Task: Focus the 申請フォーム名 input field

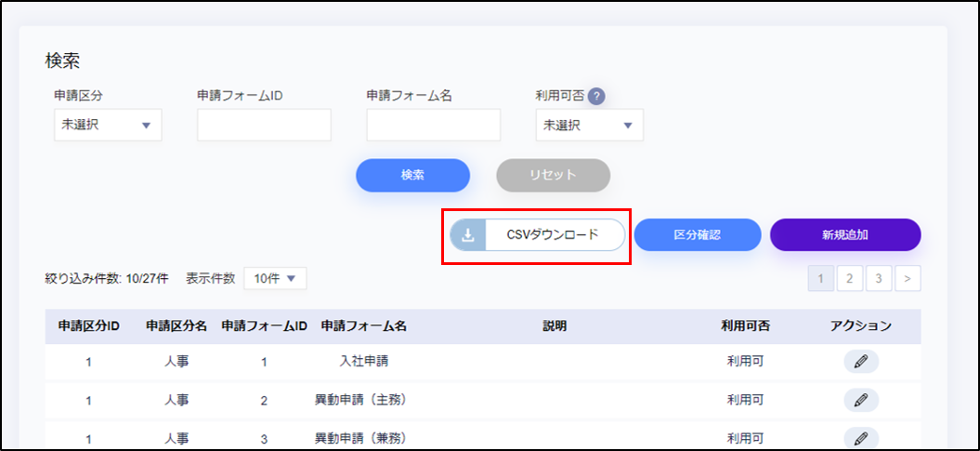Action: point(433,126)
